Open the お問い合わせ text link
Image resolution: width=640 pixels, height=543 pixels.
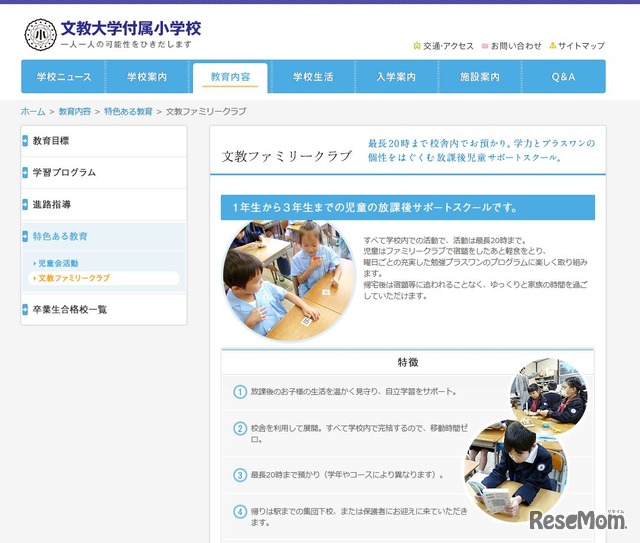coord(516,46)
